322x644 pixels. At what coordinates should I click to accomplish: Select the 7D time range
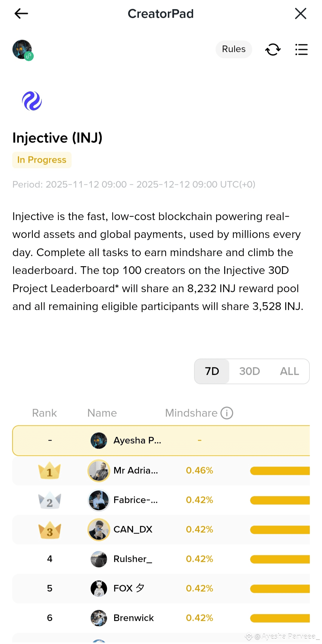(212, 371)
